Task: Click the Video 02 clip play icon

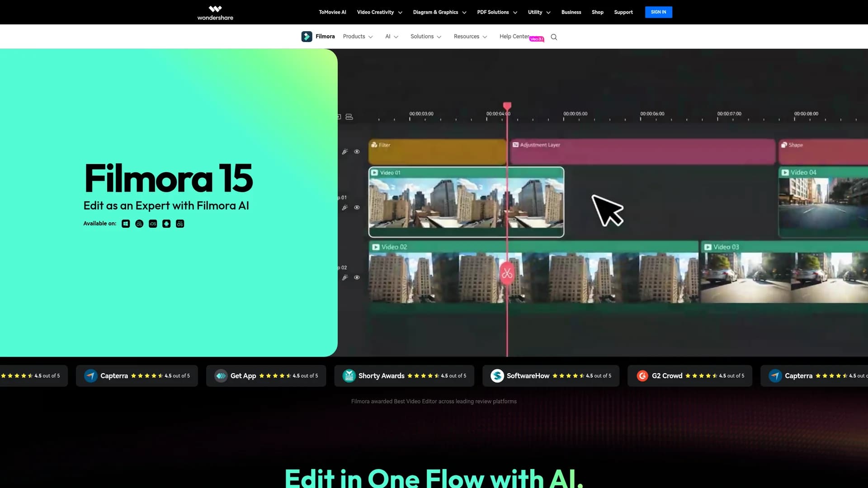Action: (376, 247)
